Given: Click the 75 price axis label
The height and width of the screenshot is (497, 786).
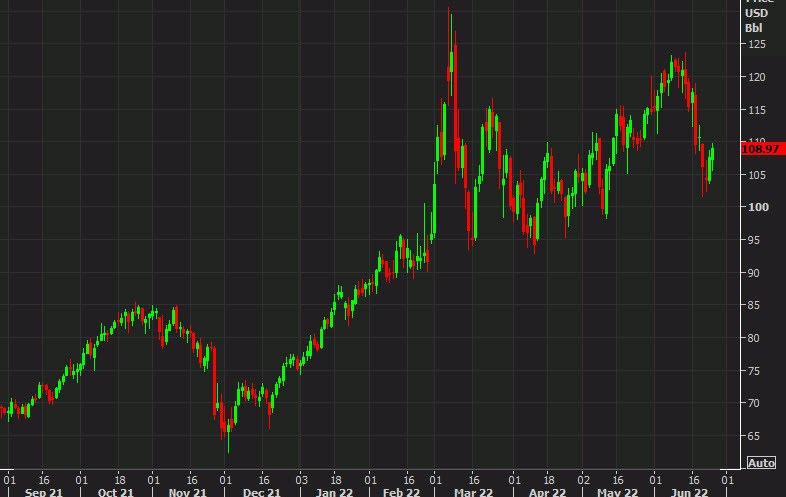Looking at the screenshot, I should (753, 371).
